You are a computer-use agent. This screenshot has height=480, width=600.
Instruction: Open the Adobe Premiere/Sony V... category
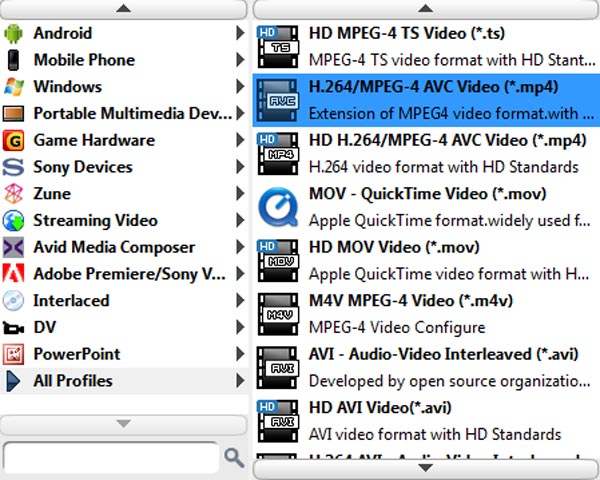click(x=124, y=274)
